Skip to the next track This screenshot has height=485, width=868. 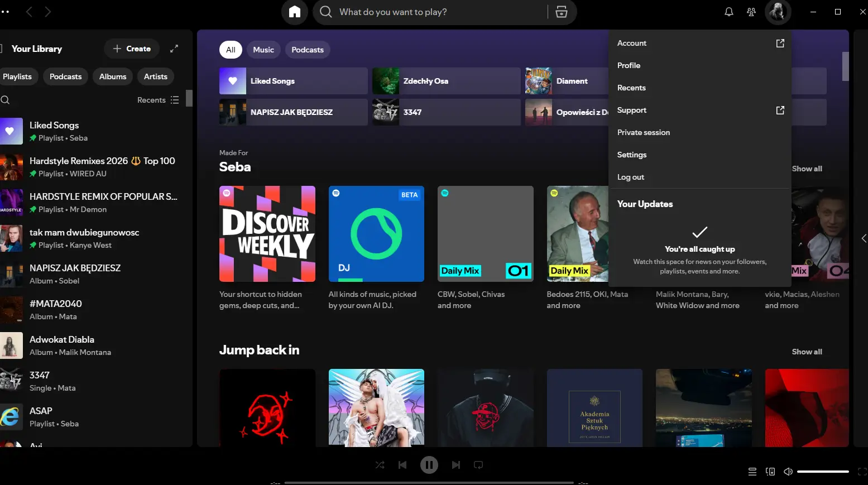pyautogui.click(x=456, y=465)
